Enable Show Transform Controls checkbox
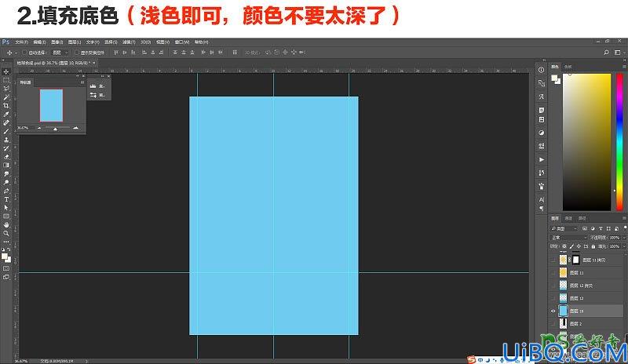 [x=77, y=53]
